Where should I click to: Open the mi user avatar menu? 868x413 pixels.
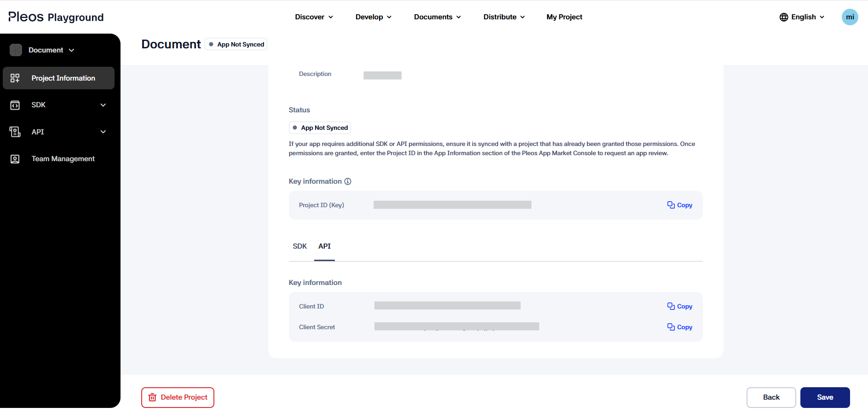tap(849, 17)
